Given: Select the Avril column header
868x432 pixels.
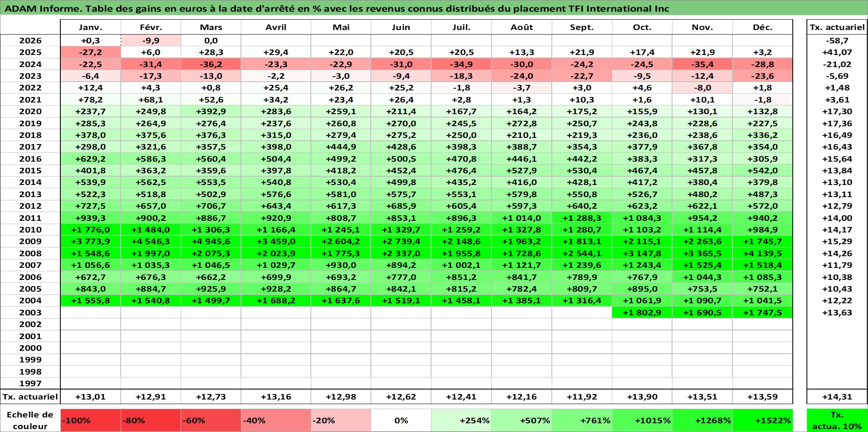Looking at the screenshot, I should (x=276, y=27).
